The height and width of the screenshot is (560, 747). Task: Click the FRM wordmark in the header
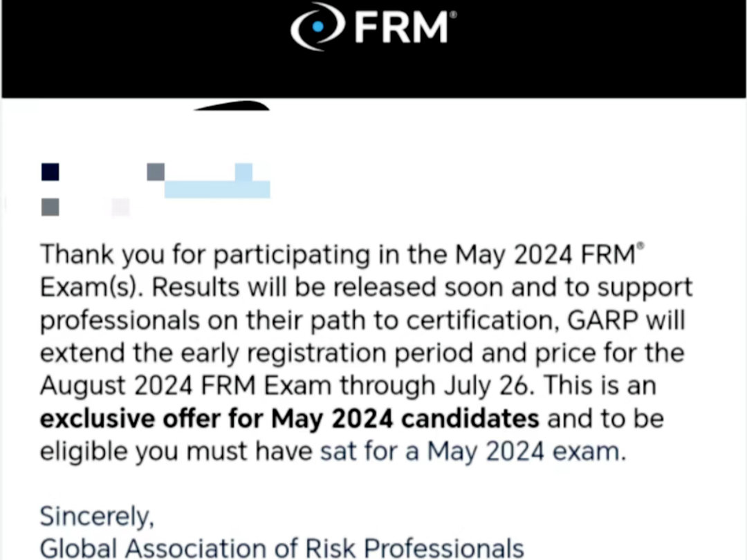click(401, 27)
